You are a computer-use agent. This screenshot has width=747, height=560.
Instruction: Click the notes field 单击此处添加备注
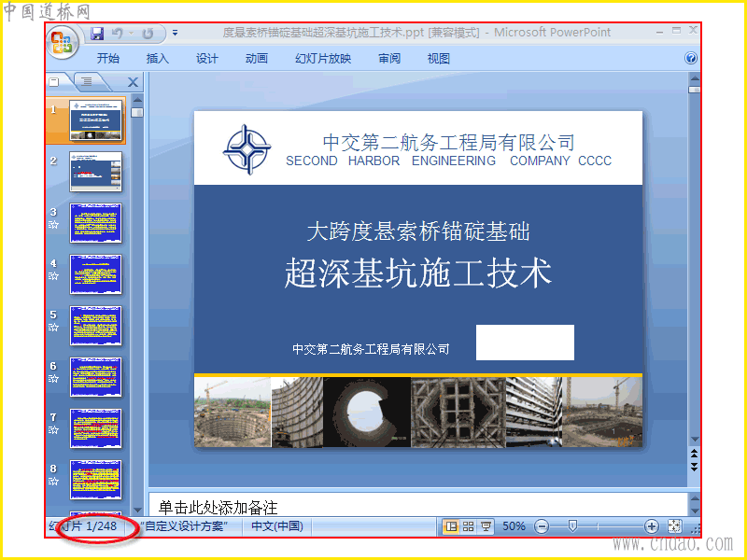tap(418, 505)
